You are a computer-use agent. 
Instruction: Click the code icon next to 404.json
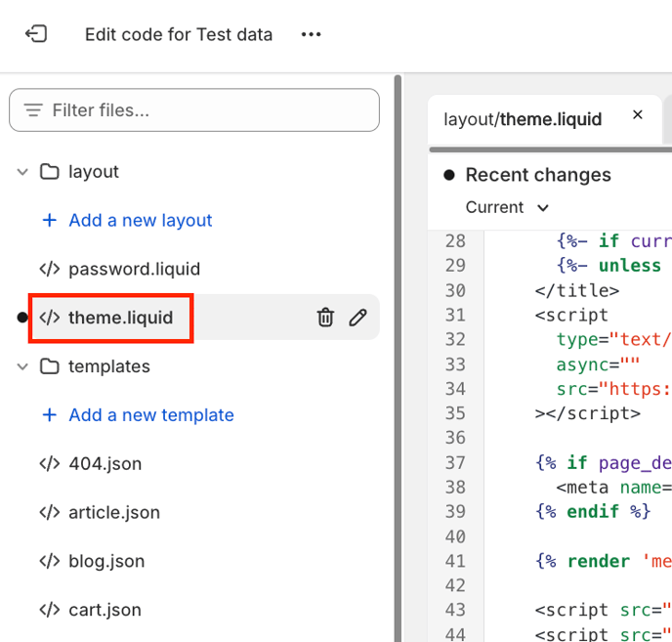coord(50,463)
